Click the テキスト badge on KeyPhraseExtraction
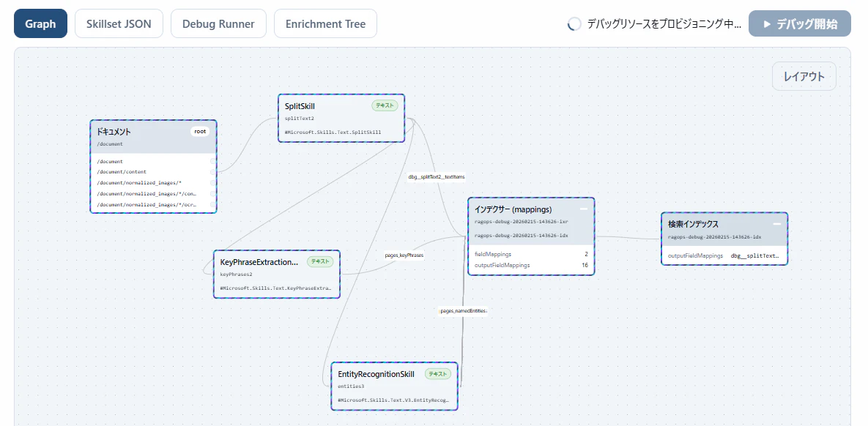This screenshot has width=868, height=426. click(x=320, y=262)
